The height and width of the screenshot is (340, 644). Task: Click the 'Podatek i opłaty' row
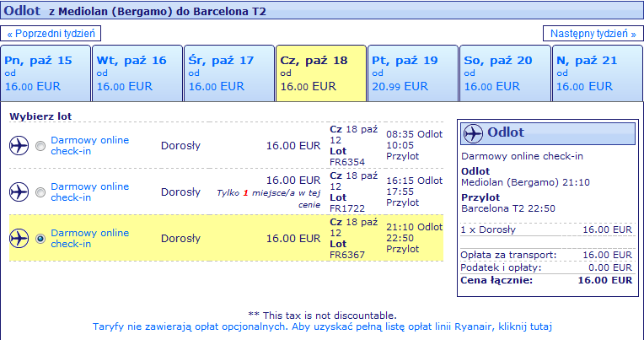pos(546,267)
